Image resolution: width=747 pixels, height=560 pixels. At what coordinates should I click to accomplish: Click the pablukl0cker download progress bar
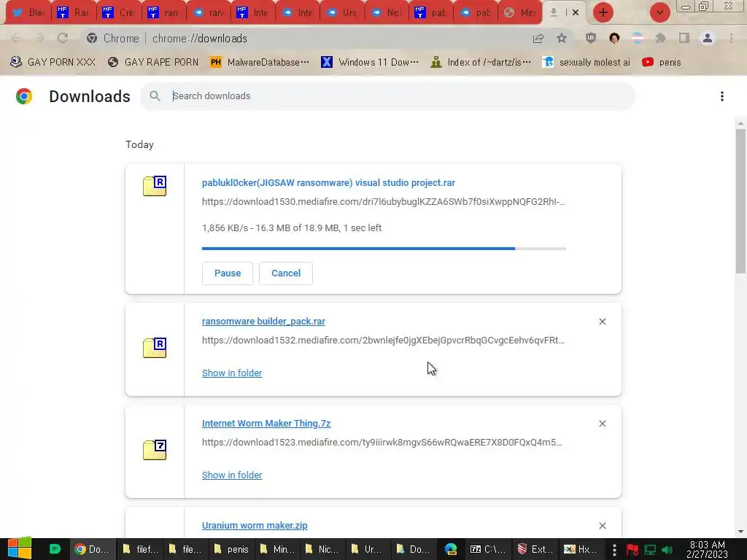[x=384, y=249]
